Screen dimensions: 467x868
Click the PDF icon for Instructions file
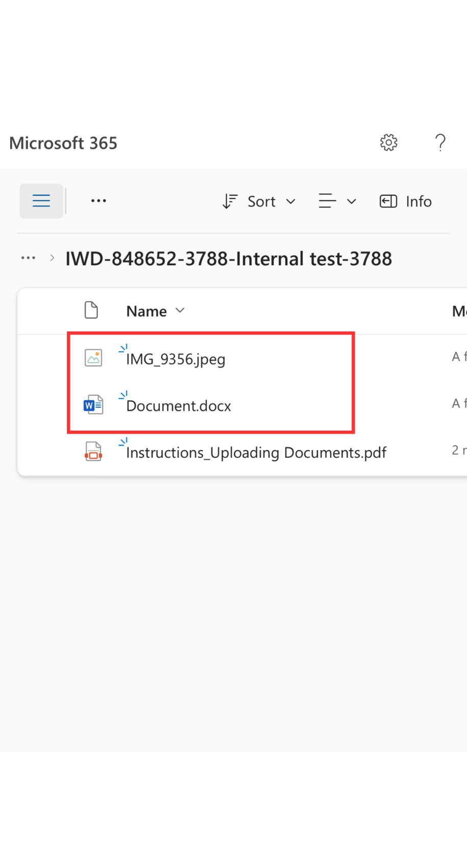(x=93, y=452)
